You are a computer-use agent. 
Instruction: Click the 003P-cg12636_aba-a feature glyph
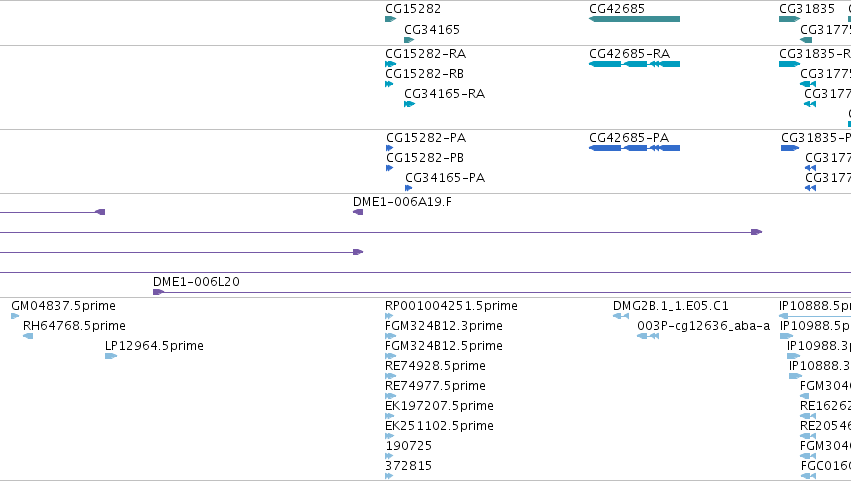648,336
